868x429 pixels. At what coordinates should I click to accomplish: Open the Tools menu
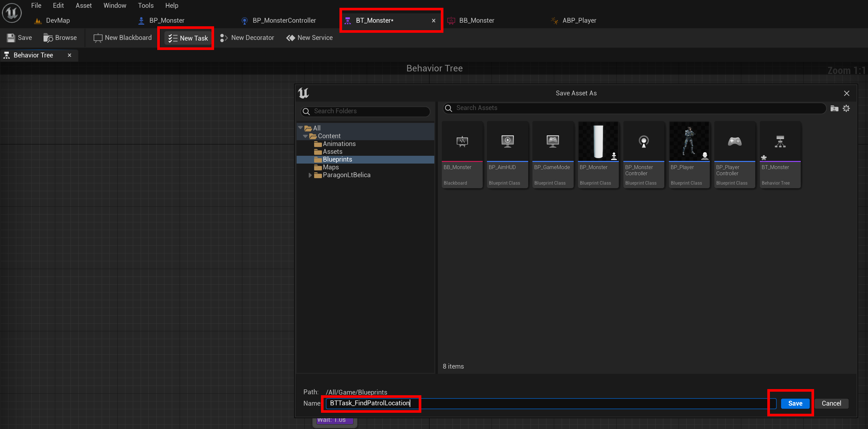pos(146,6)
